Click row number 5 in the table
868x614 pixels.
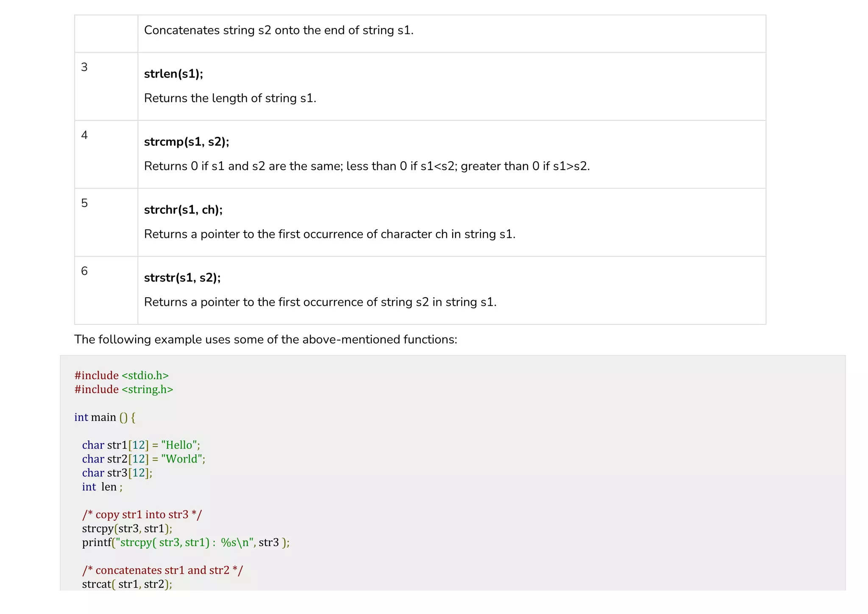(x=84, y=203)
